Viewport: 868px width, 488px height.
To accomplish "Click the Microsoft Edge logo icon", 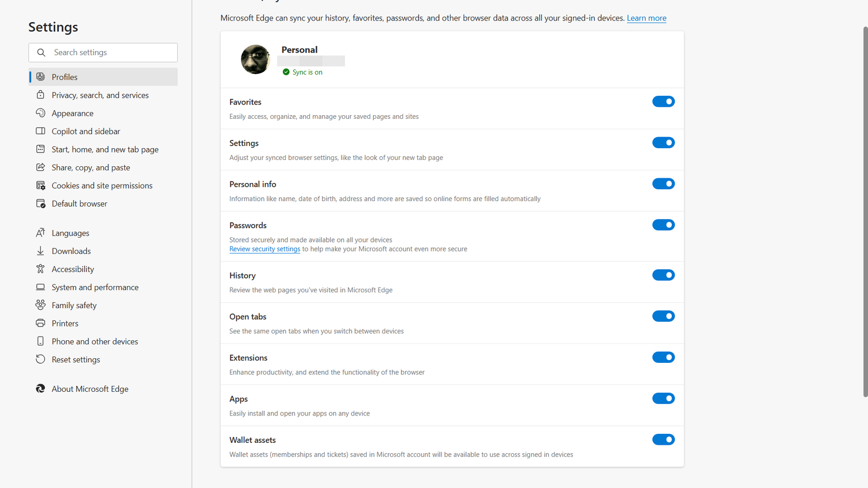I will point(41,389).
